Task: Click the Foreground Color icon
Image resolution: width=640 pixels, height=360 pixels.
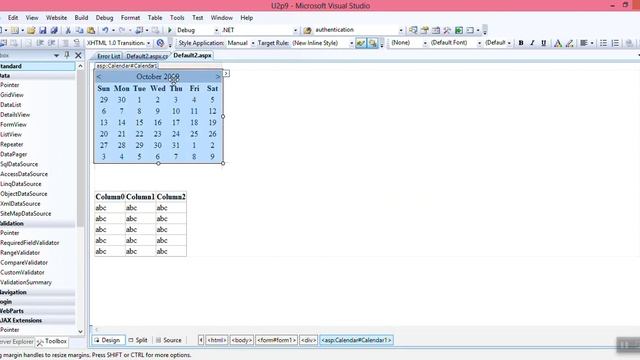Action: [x=558, y=43]
